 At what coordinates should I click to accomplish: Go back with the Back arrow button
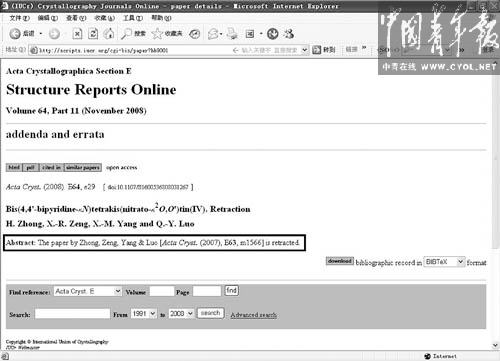tap(15, 33)
